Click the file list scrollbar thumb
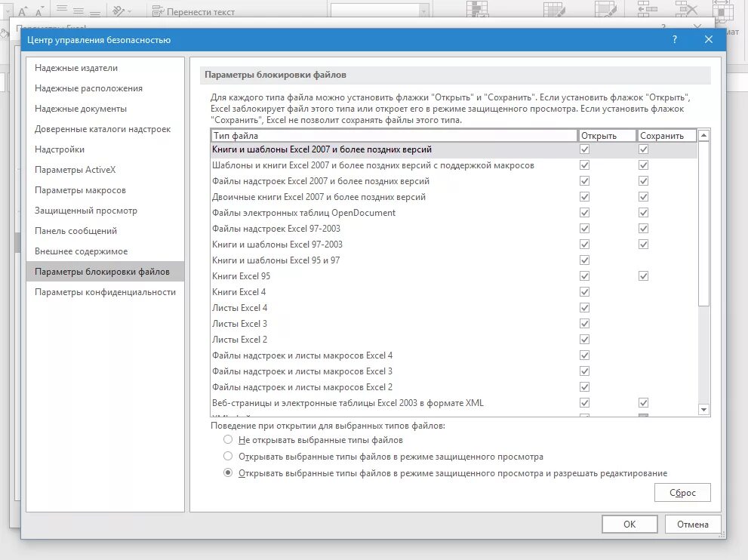 703,223
